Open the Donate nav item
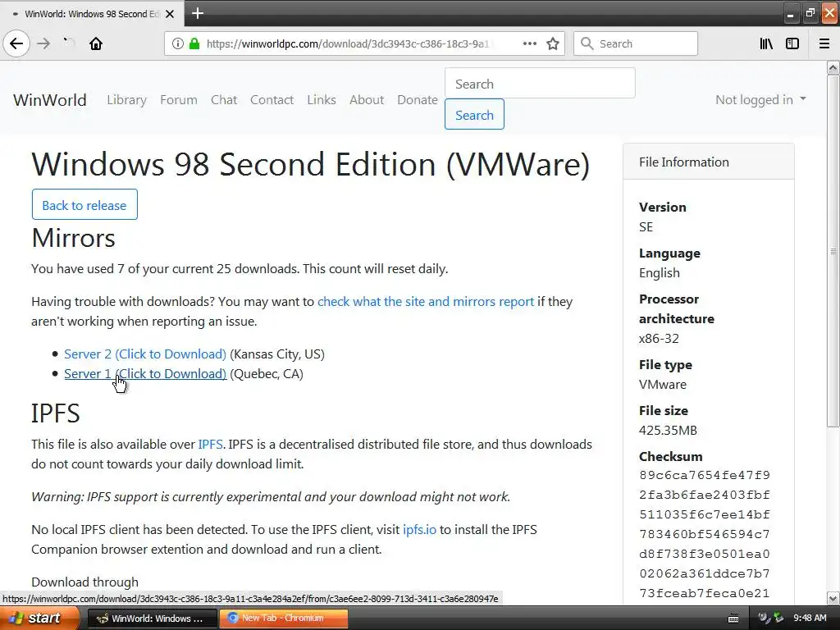Viewport: 840px width, 630px height. point(418,100)
